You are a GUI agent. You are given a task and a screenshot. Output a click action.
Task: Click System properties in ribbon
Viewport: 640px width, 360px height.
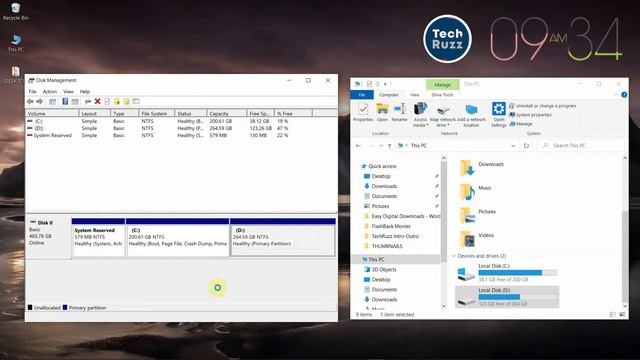coord(530,115)
